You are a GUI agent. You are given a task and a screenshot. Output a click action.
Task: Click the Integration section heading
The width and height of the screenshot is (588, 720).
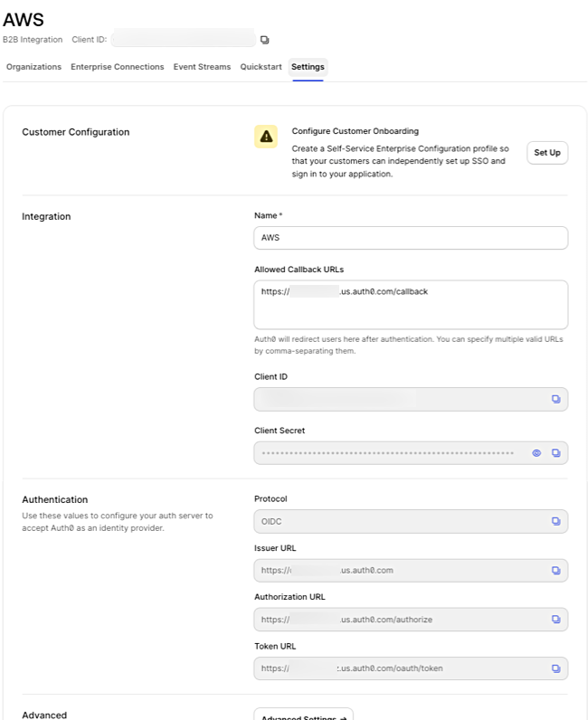[46, 217]
